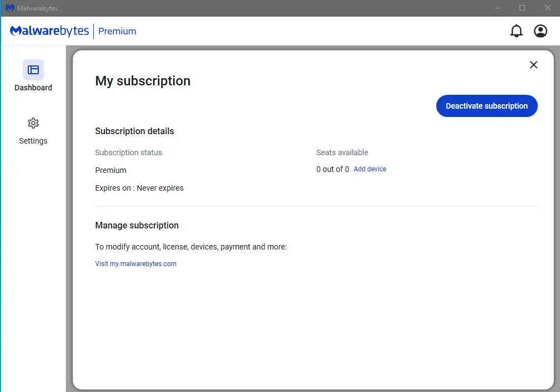Minimize the Malwarebytes window
Screen dimensions: 560x392
[x=497, y=8]
